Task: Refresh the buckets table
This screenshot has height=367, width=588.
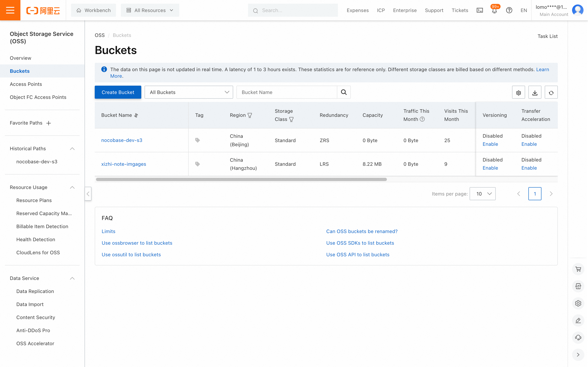Action: coord(551,93)
